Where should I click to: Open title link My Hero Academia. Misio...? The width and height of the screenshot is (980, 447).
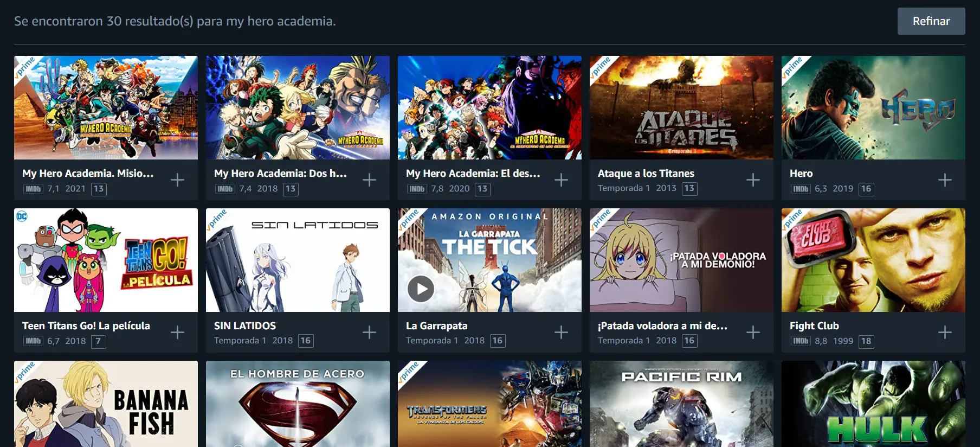click(x=88, y=174)
